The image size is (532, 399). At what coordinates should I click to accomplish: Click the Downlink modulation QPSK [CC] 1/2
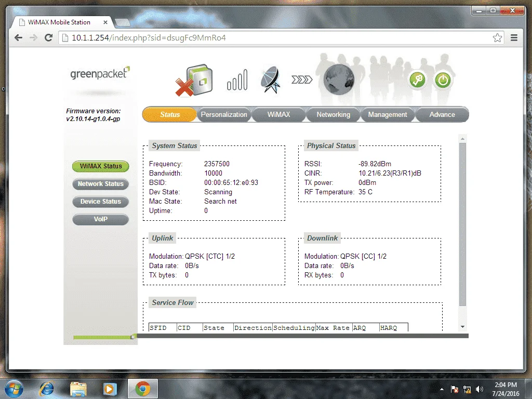363,257
